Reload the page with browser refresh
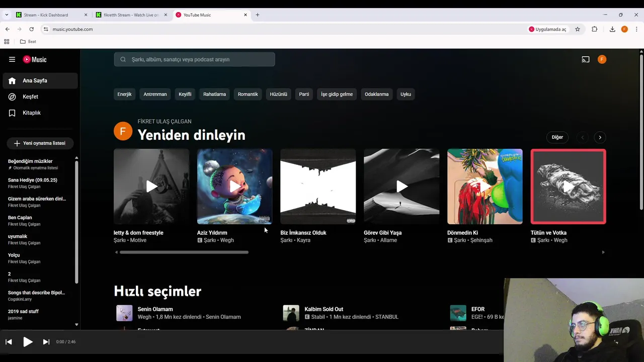Image resolution: width=644 pixels, height=362 pixels. 31,29
